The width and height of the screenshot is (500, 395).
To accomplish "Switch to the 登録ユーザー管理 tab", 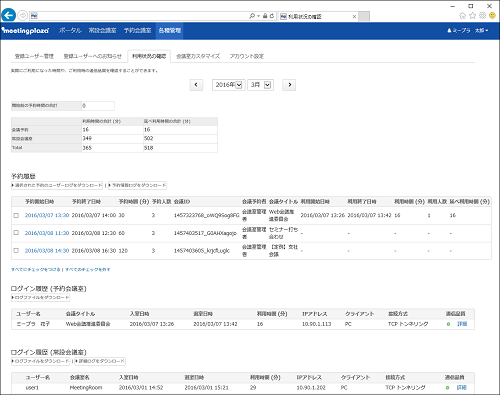I will coord(34,56).
